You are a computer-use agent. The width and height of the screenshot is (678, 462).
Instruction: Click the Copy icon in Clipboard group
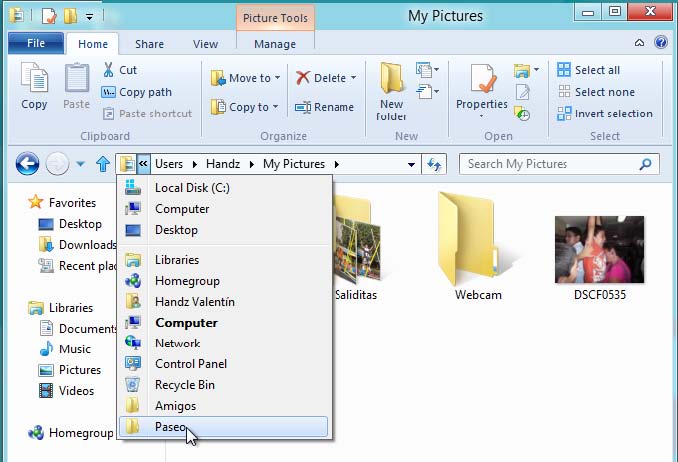34,80
